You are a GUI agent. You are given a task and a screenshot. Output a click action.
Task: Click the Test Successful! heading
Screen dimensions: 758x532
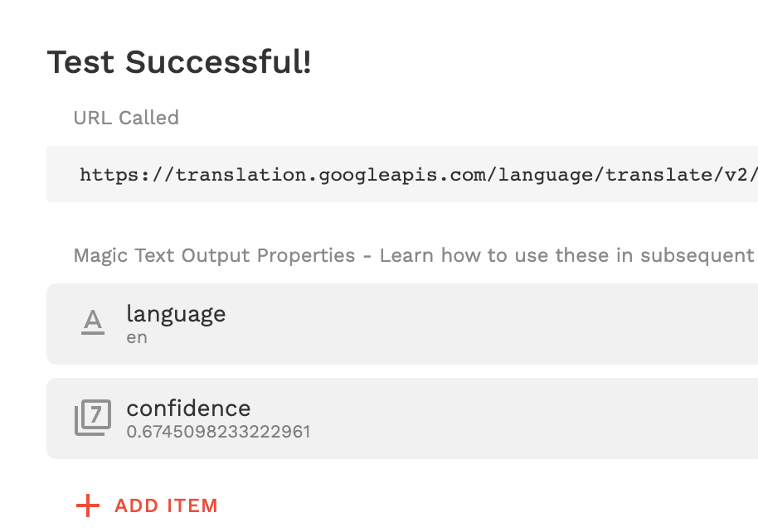tap(179, 62)
